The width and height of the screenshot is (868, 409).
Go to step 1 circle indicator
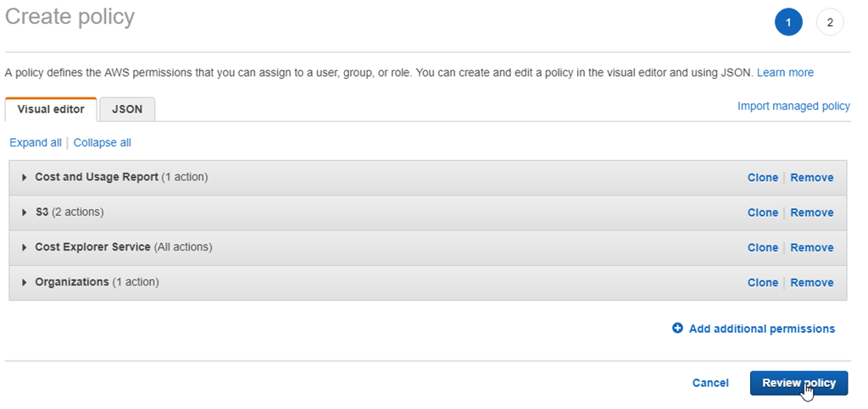(x=788, y=23)
